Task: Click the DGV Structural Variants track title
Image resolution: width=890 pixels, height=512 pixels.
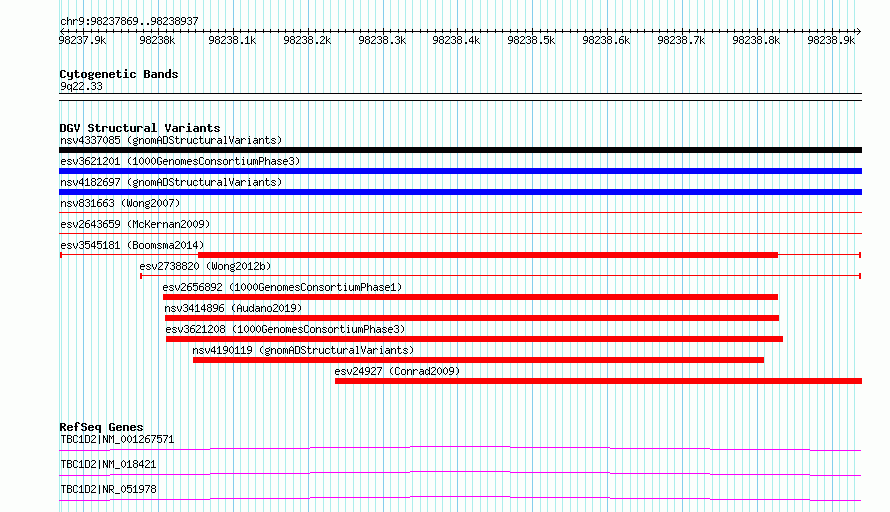Action: 140,128
